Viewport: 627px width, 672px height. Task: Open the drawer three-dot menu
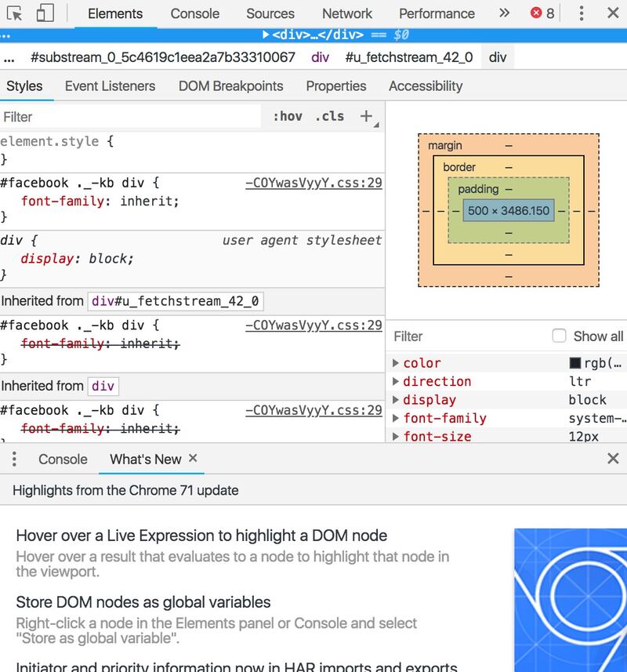(x=14, y=459)
